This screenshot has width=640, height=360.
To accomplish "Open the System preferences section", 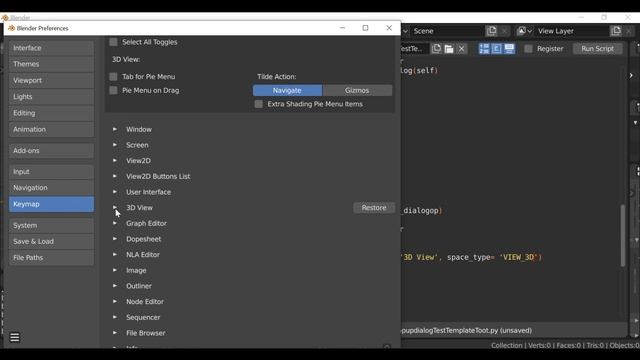I will click(51, 225).
